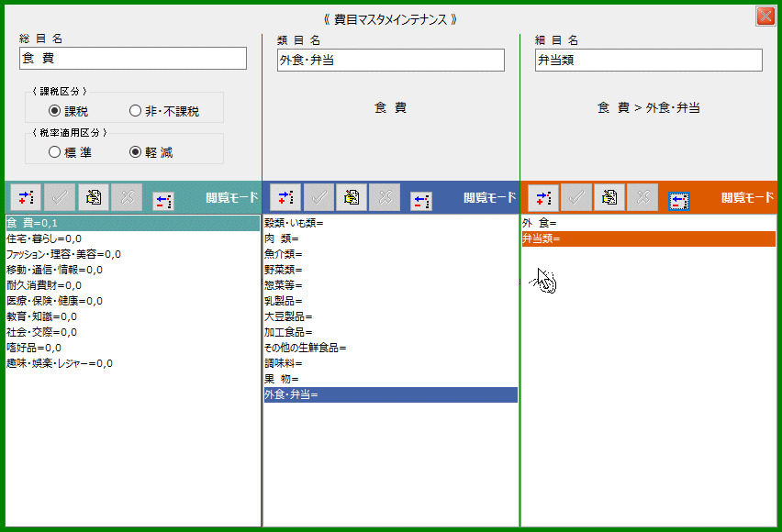Select the 教育・知識=0,0 row
782x532 pixels.
coord(133,316)
